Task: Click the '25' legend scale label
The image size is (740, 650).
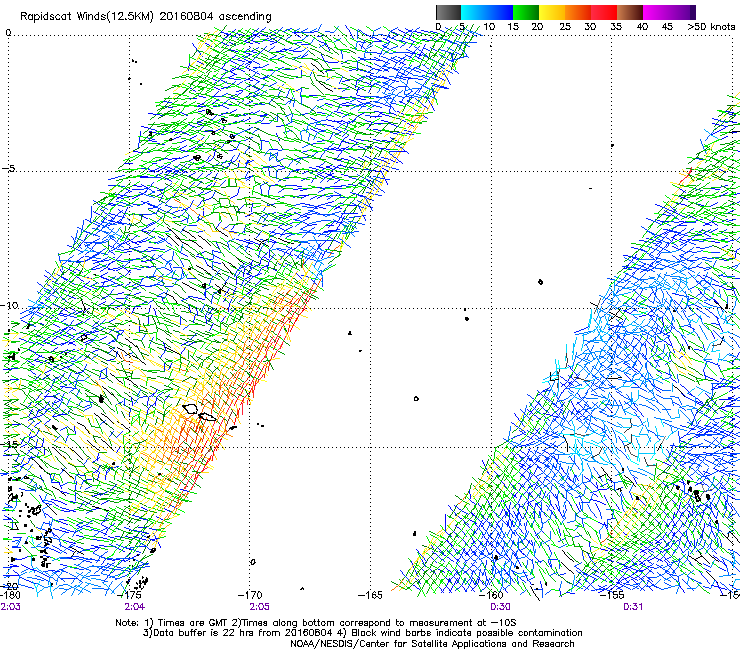Action: pos(565,27)
